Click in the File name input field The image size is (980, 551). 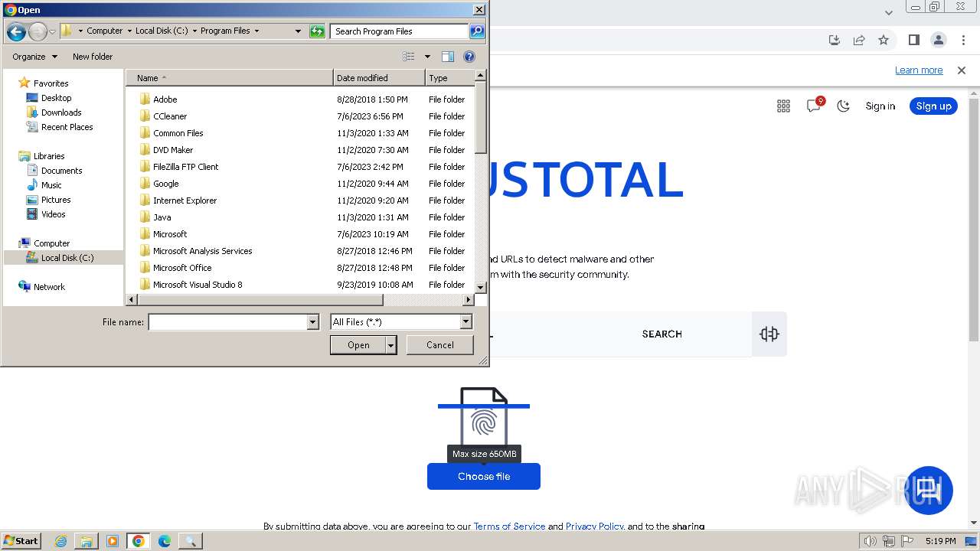pos(227,322)
